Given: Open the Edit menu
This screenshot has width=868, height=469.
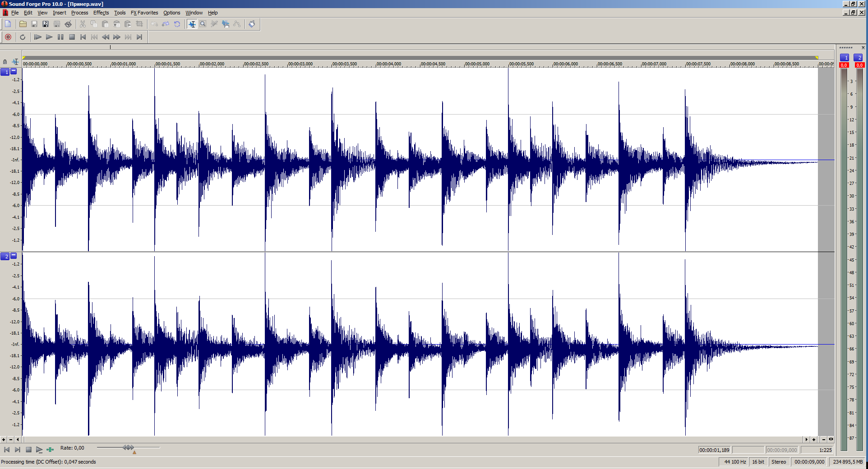Looking at the screenshot, I should (28, 13).
